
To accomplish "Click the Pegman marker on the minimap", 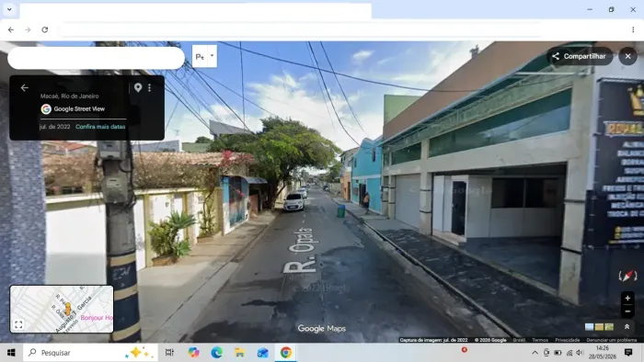I will point(68,309).
